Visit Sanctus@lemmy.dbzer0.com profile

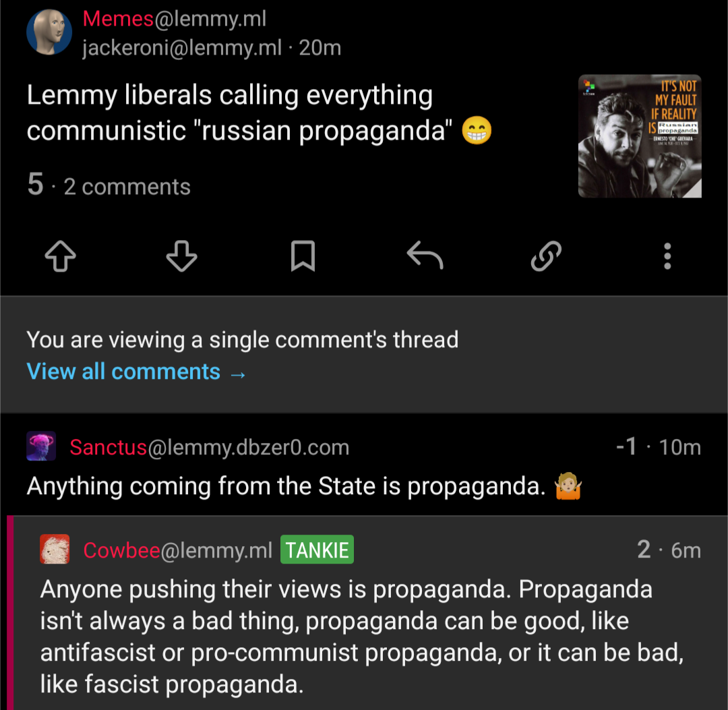pos(209,447)
